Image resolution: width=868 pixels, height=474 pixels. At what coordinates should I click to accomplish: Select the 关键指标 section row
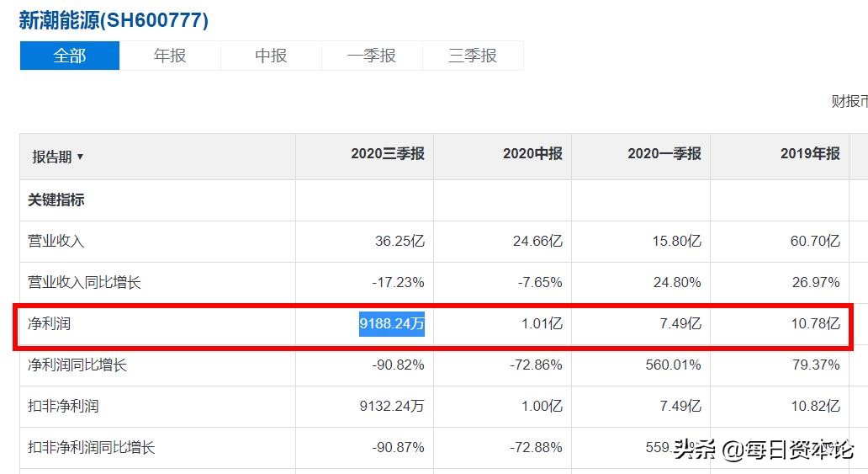[x=56, y=200]
